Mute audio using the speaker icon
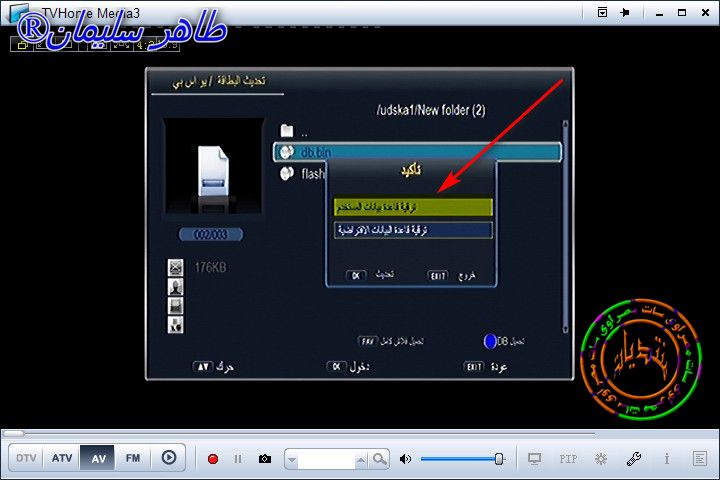 (406, 459)
